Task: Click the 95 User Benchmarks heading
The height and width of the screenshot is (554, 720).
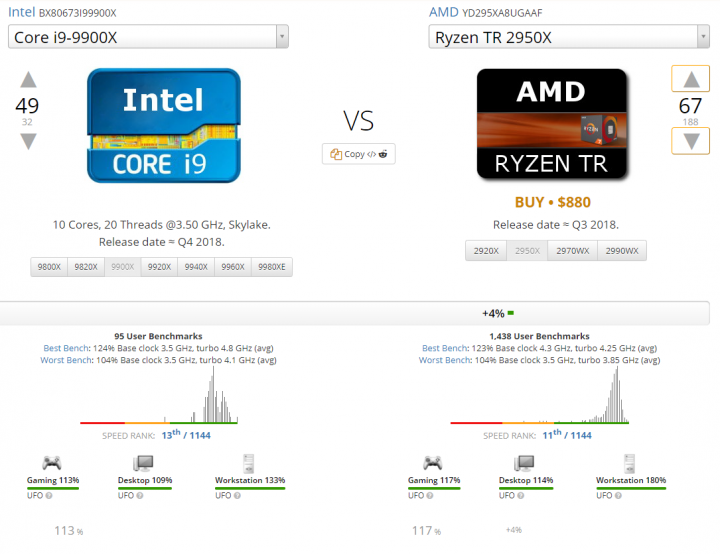Action: click(x=158, y=336)
